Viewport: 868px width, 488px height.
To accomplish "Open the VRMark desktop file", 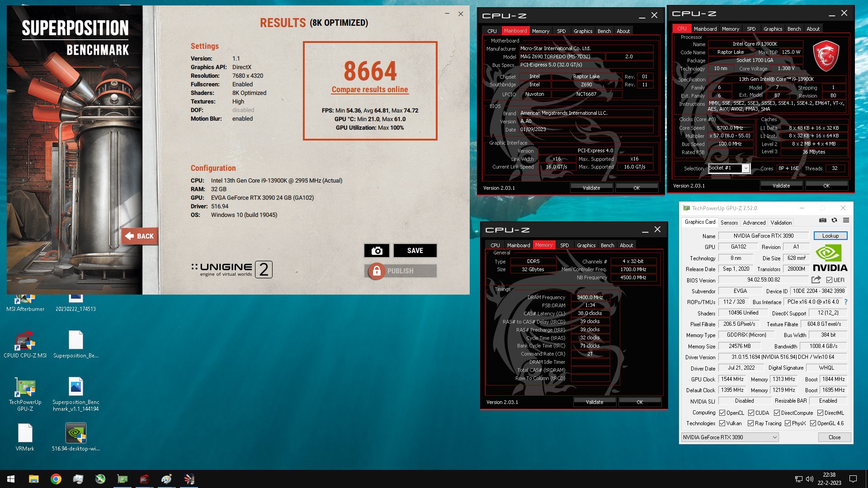I will point(25,437).
